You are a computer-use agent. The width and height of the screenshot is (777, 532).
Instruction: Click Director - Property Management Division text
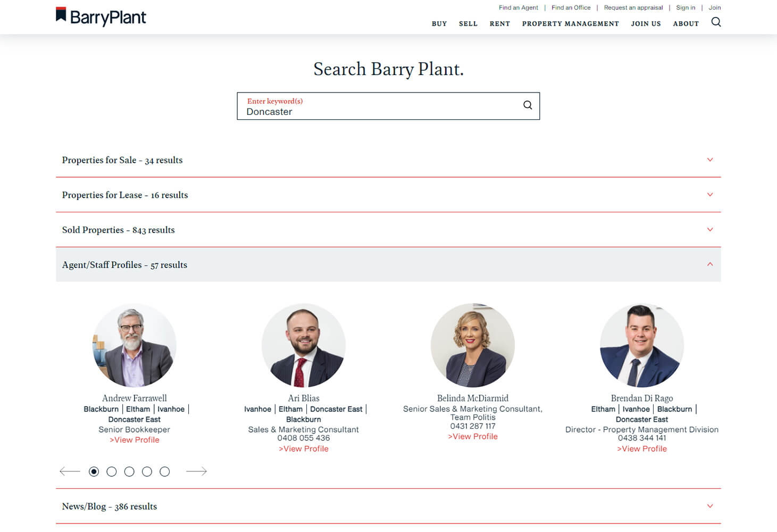click(642, 430)
